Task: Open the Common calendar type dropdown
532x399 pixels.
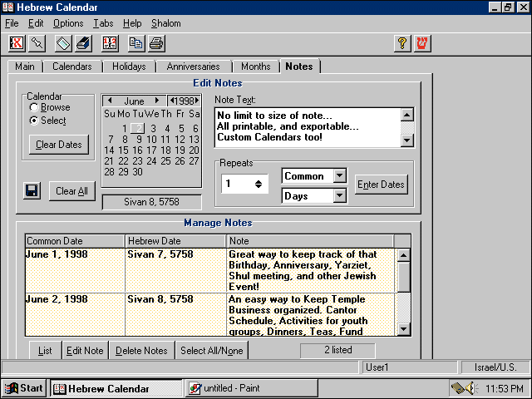Action: coord(339,175)
